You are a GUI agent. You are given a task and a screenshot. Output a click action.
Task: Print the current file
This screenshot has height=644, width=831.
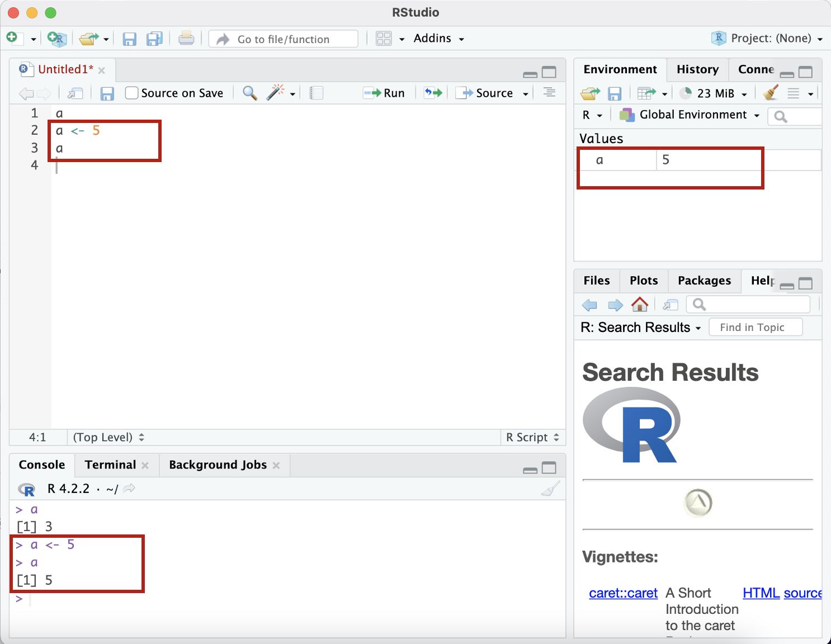tap(186, 38)
